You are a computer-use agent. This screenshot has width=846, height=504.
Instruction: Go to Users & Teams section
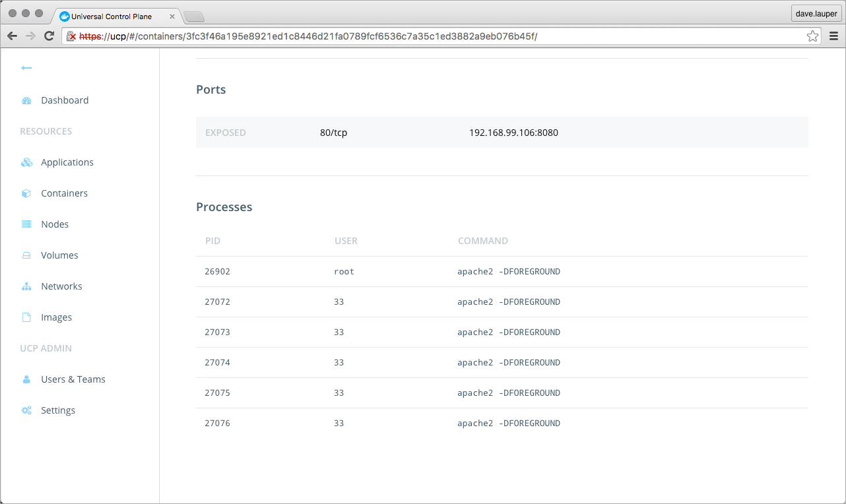tap(73, 379)
